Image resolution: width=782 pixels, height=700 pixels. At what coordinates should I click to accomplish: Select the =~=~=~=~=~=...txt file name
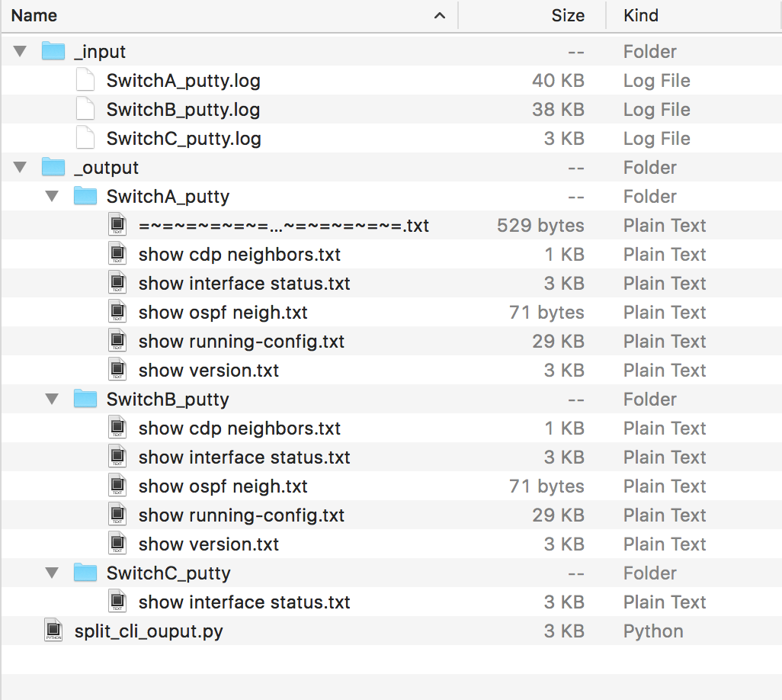[284, 226]
